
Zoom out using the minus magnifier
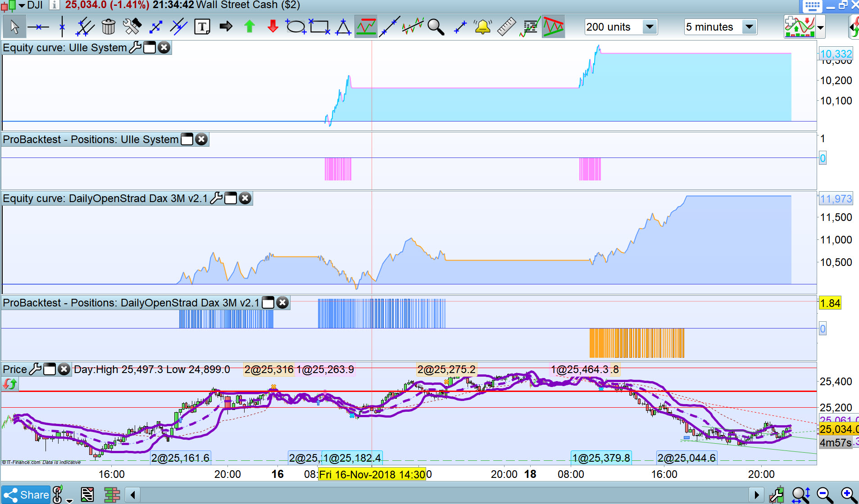coord(825,495)
